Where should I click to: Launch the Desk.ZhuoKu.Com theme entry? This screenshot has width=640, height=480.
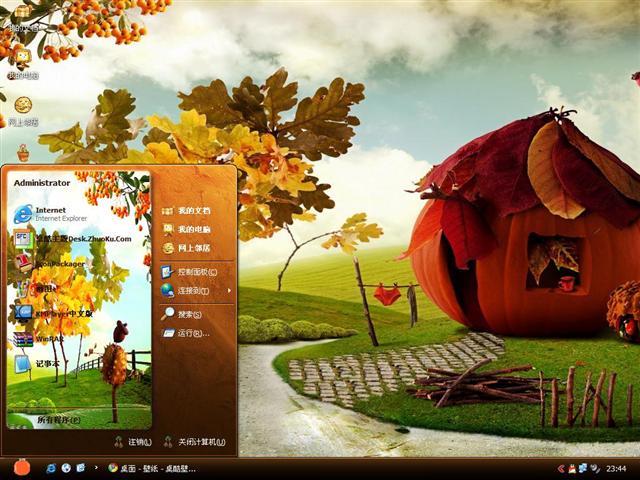[x=73, y=239]
